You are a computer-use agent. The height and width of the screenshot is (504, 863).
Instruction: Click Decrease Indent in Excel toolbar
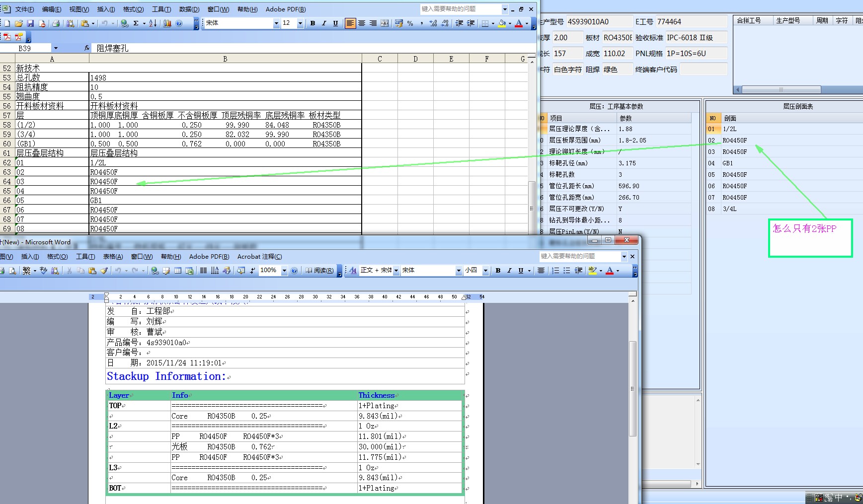point(459,23)
